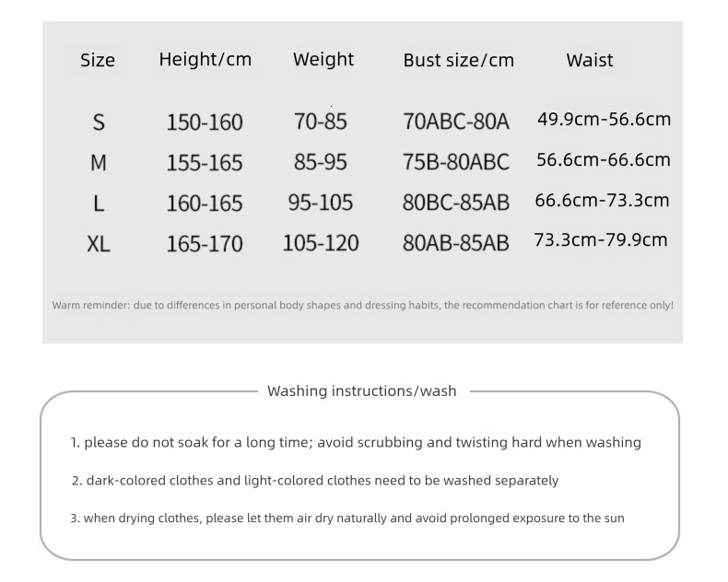Click the Washing instructions/wash heading
Screen dimensions: 728x582
point(361,391)
